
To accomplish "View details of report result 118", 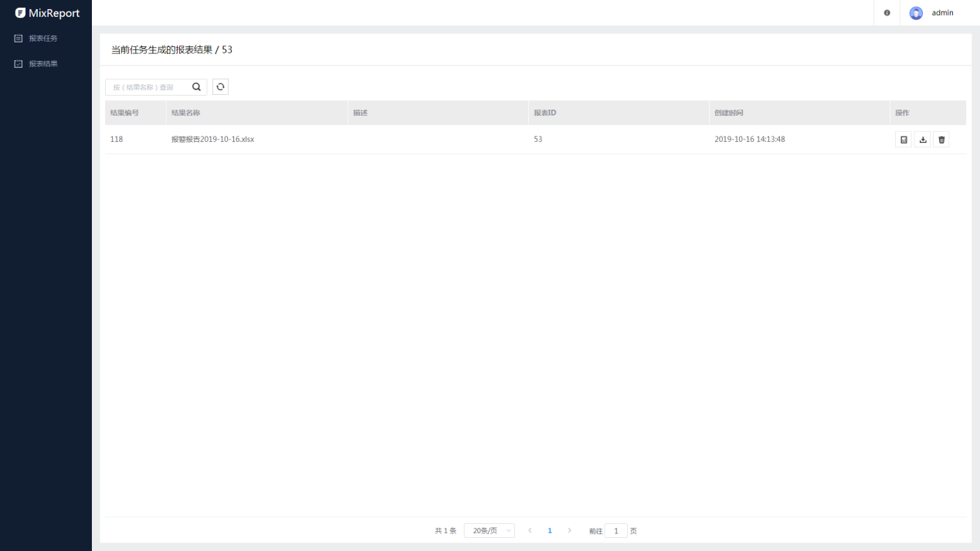I will point(903,140).
